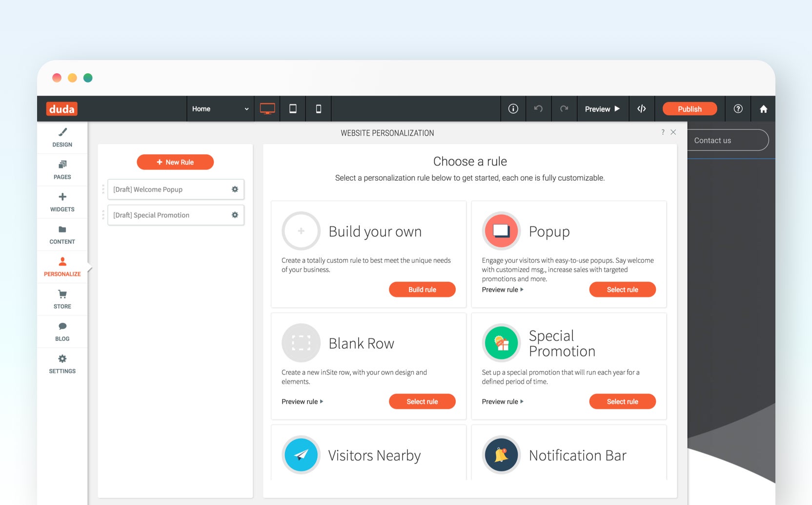Click the Special Promotion gift icon

pyautogui.click(x=501, y=343)
